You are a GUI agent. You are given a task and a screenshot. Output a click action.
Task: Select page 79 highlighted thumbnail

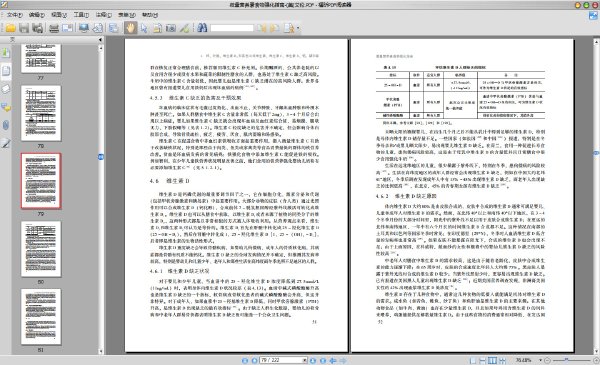coord(41,181)
